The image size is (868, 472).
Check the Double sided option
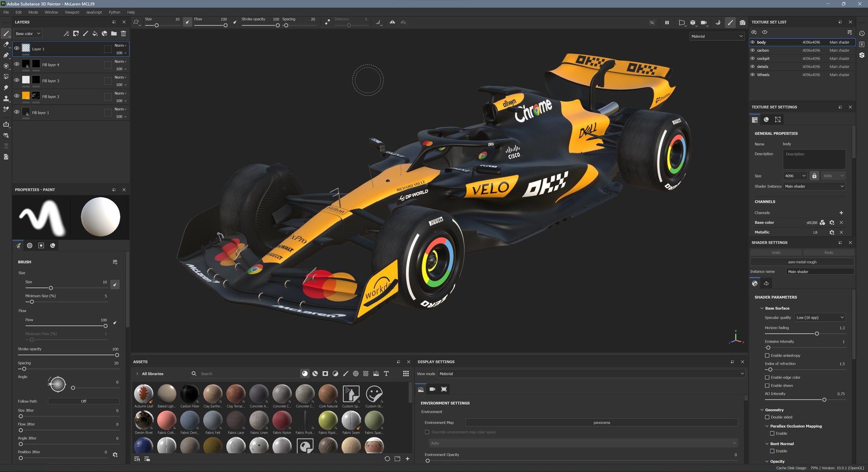coord(767,417)
